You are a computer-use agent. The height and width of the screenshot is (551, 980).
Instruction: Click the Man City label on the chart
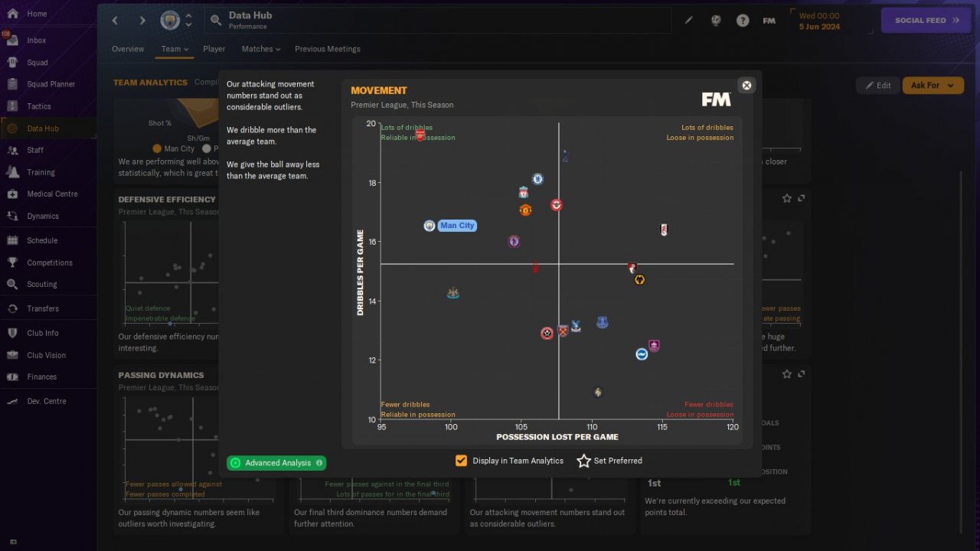click(x=457, y=226)
